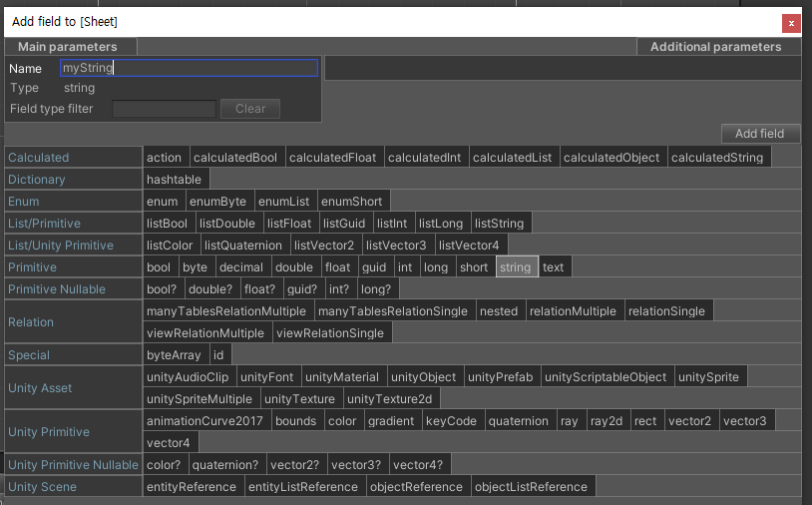Select calculatedString type

coord(718,158)
